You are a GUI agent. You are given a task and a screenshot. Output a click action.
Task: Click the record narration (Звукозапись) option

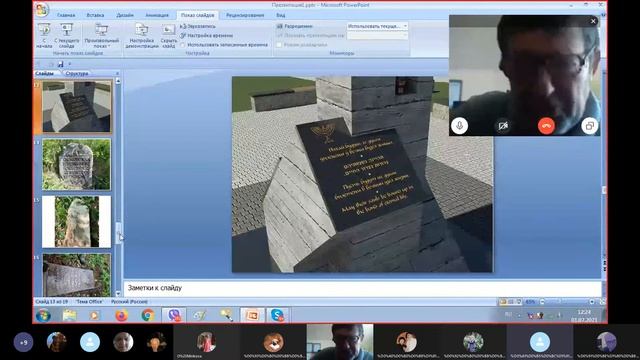(198, 26)
